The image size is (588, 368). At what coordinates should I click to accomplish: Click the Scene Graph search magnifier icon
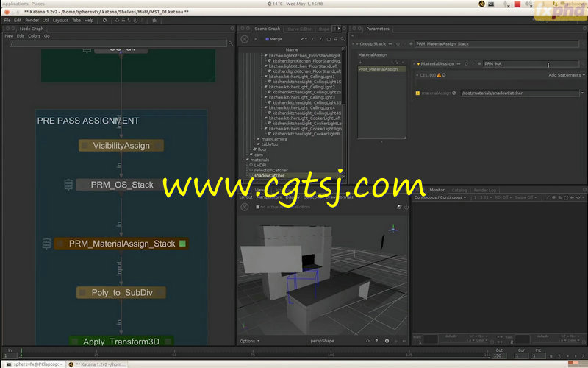point(343,39)
